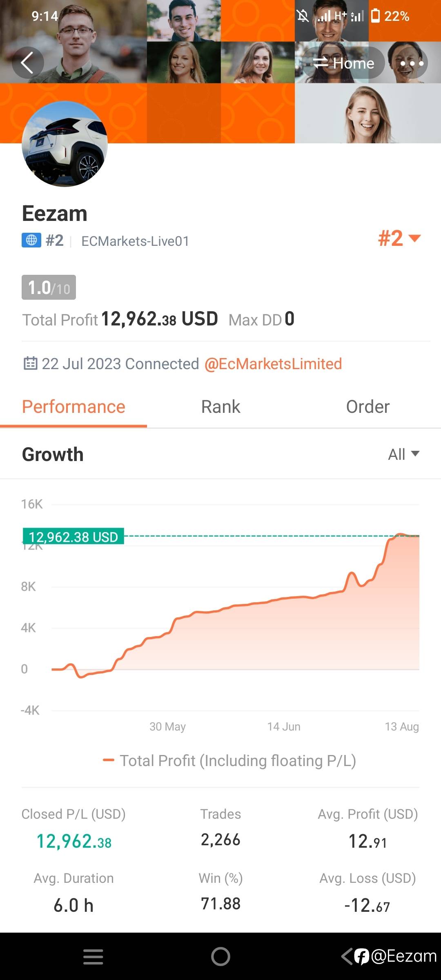Screen dimensions: 441x980
Task: Tap the 1.0/10 rating badge
Action: tap(49, 287)
